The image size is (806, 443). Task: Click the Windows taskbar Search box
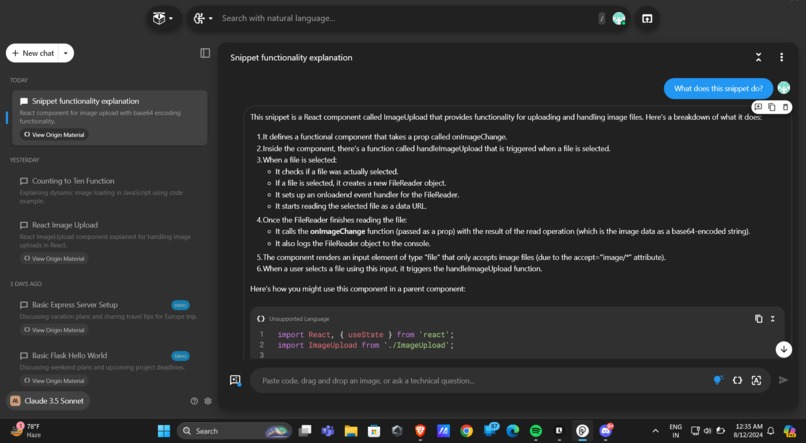[x=234, y=431]
